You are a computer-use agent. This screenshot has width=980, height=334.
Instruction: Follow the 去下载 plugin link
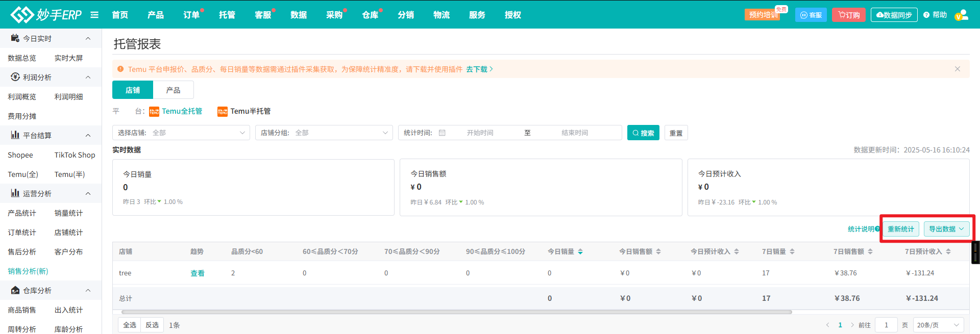(479, 69)
